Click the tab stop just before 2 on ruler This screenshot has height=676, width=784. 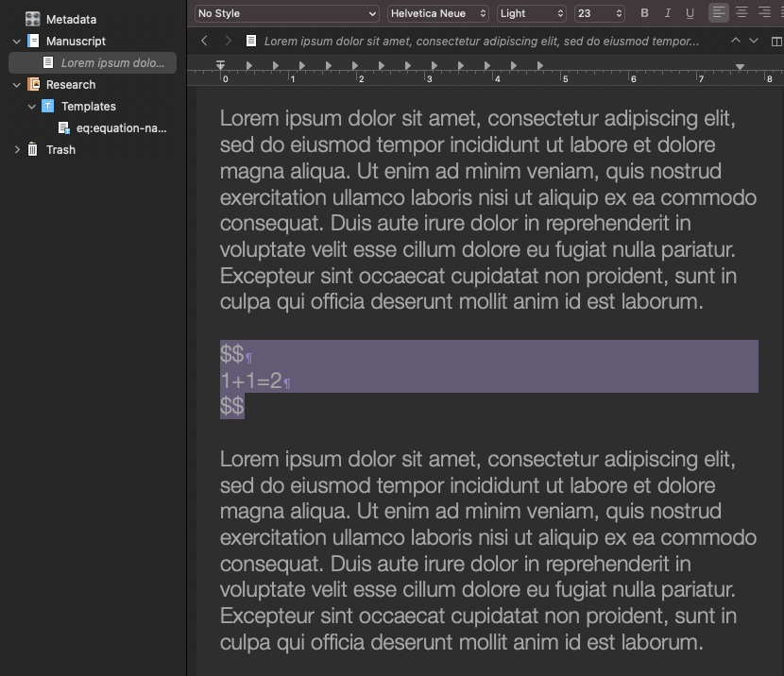355,65
